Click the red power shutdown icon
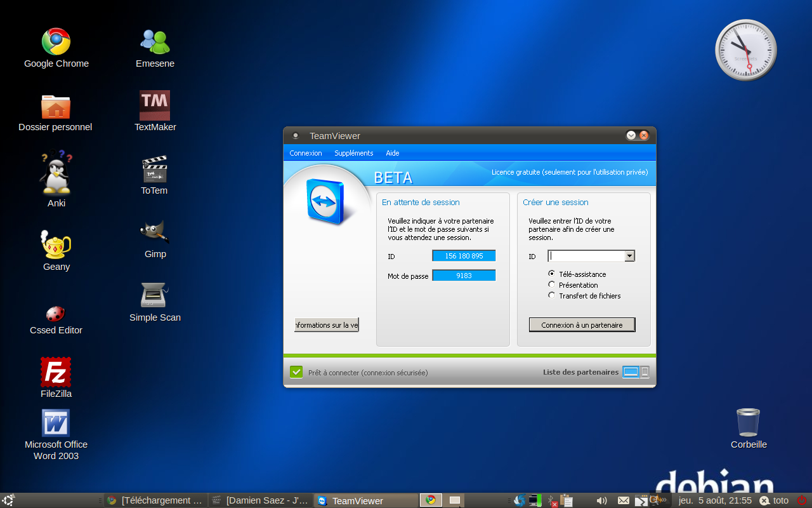812x508 pixels. click(802, 500)
